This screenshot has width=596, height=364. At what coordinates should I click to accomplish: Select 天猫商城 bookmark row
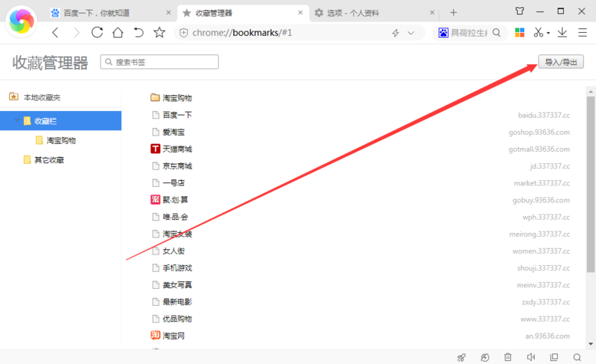tap(360, 149)
